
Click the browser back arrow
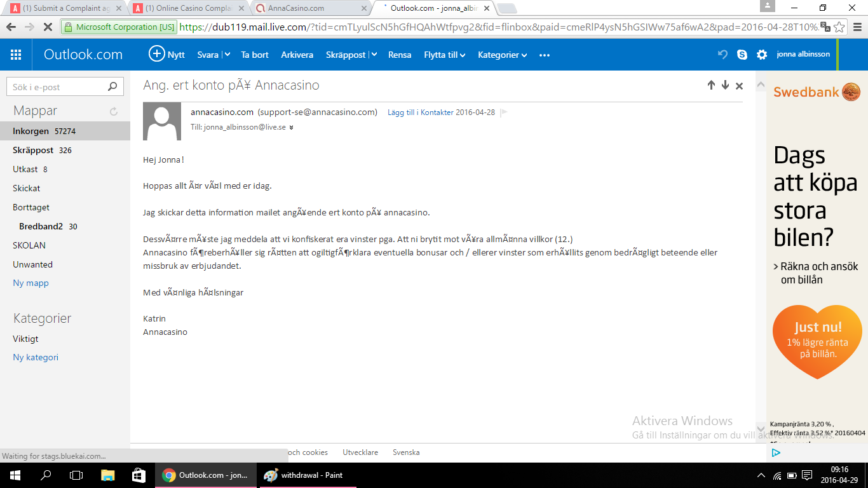pos(11,27)
